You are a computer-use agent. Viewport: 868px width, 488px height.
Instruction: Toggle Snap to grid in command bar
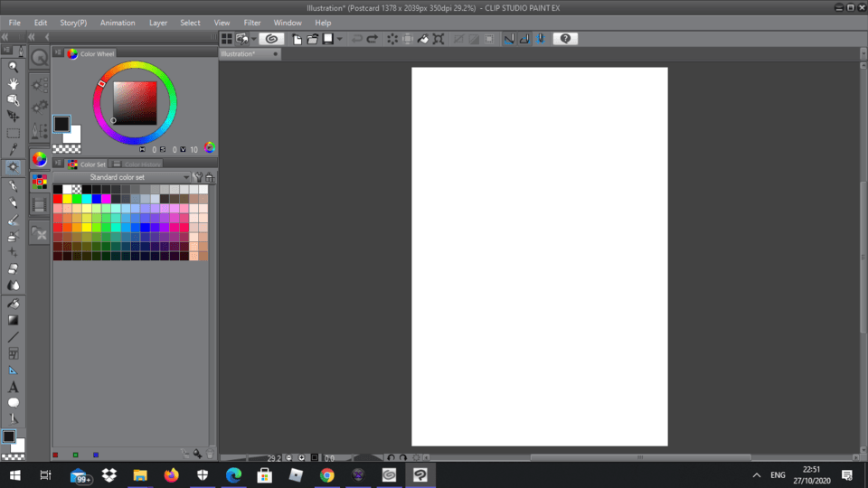(541, 39)
